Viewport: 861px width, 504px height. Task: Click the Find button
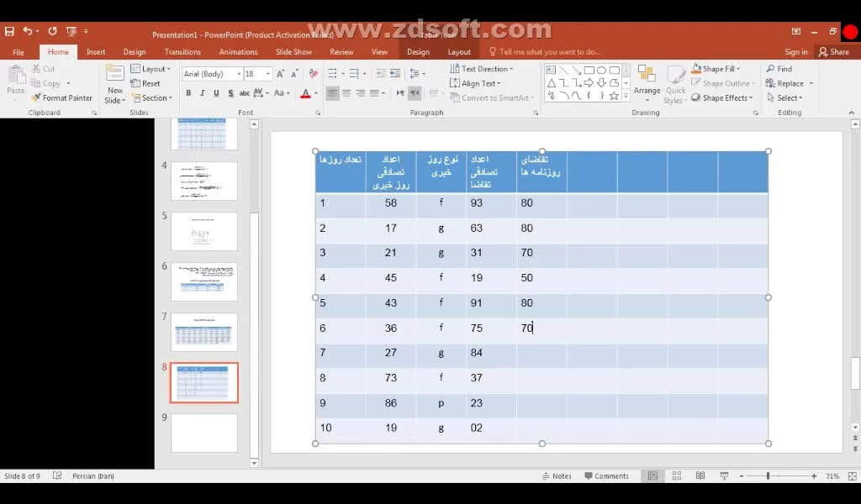click(x=779, y=69)
